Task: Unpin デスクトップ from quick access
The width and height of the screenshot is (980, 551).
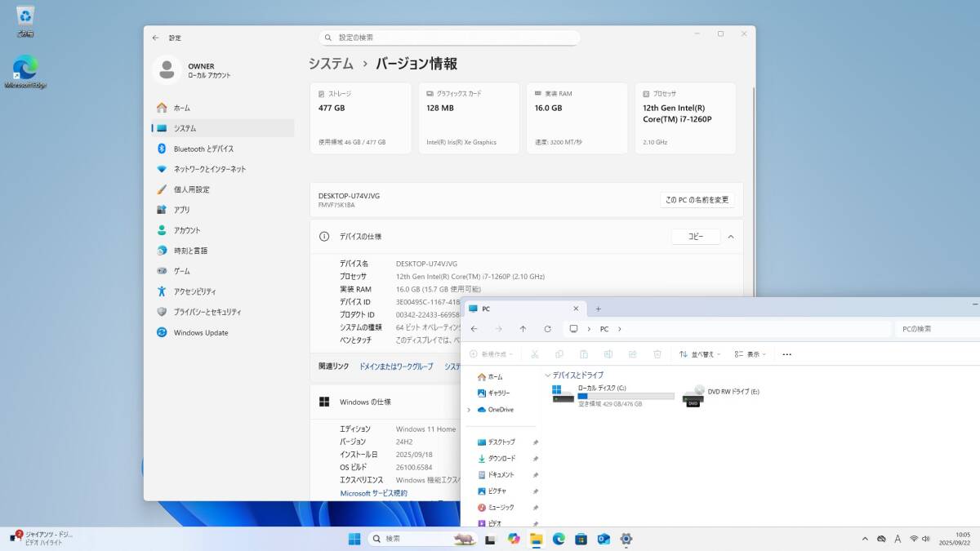Action: [535, 442]
